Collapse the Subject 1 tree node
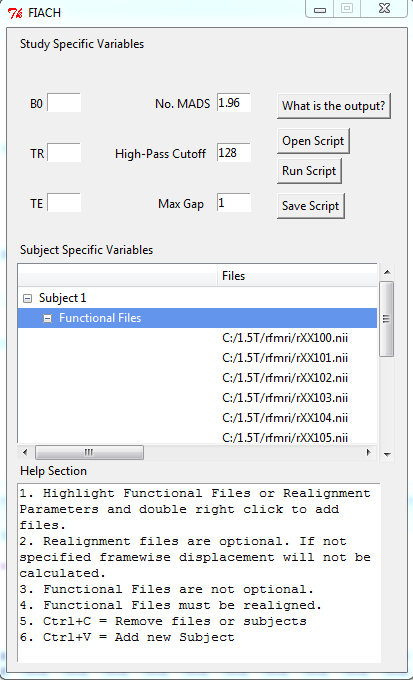The width and height of the screenshot is (413, 680). point(27,298)
